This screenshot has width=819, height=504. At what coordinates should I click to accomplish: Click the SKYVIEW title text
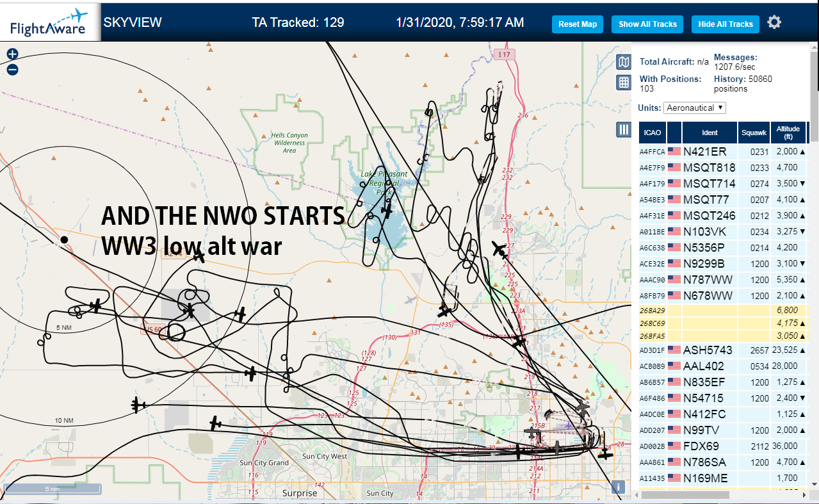point(133,22)
